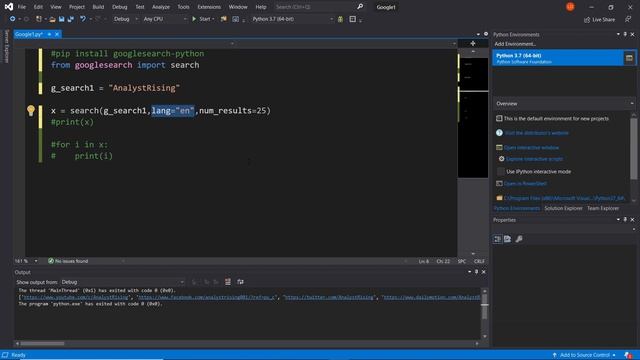Click the Output horizontal scrollbar thumb

click(42, 344)
